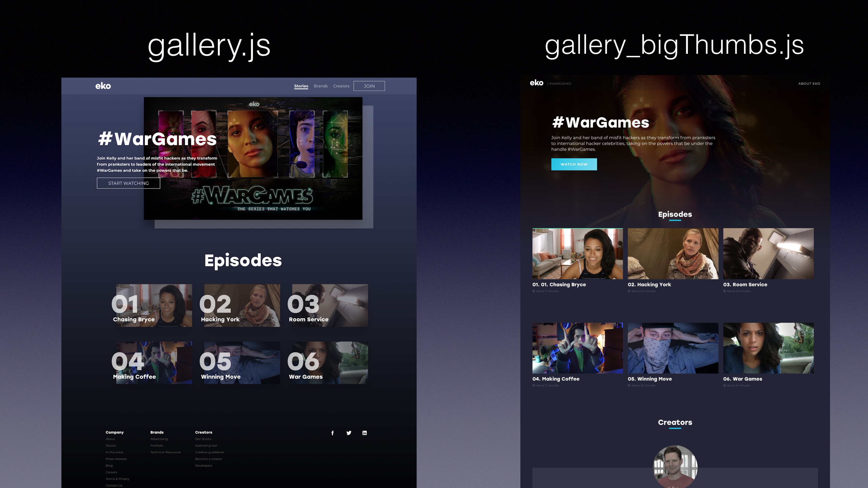Click the Press releases footer link
This screenshot has width=868, height=488.
[116, 459]
